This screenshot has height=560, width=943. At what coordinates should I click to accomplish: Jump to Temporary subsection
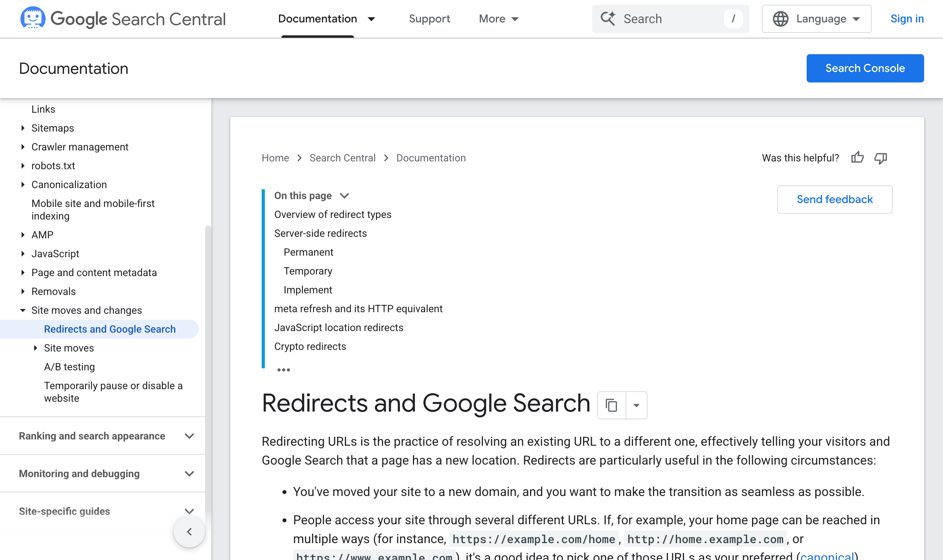[x=308, y=271]
